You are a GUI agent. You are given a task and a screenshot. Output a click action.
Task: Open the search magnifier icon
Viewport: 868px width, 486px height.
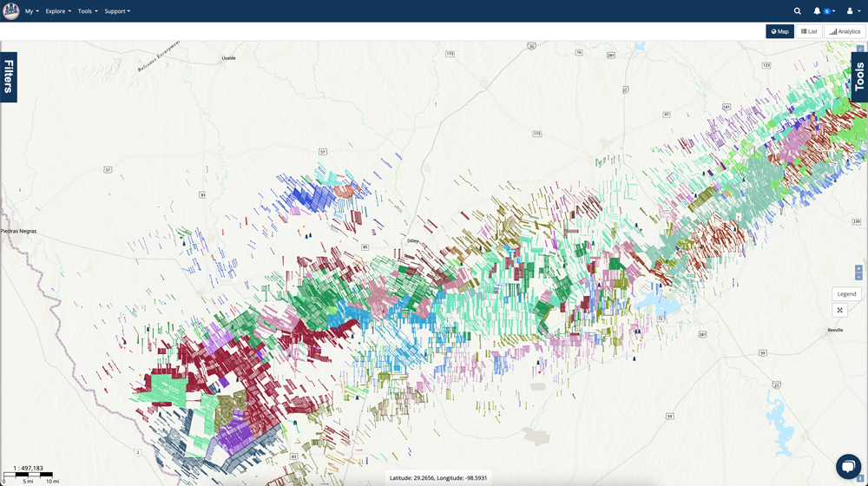coord(797,11)
